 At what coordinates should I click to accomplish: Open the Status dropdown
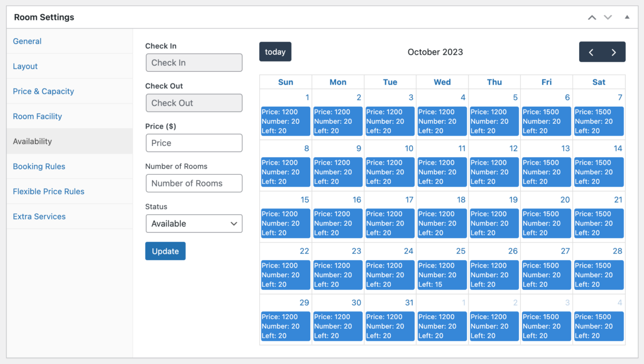click(194, 224)
